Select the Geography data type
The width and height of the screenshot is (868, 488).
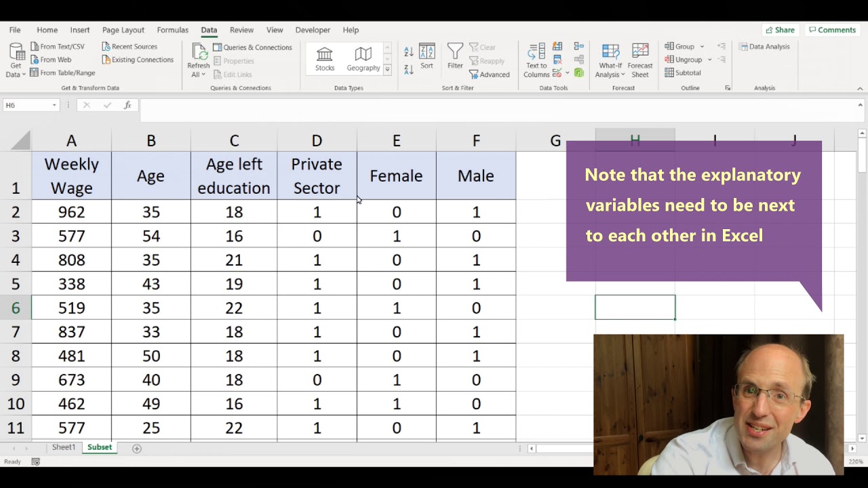363,59
